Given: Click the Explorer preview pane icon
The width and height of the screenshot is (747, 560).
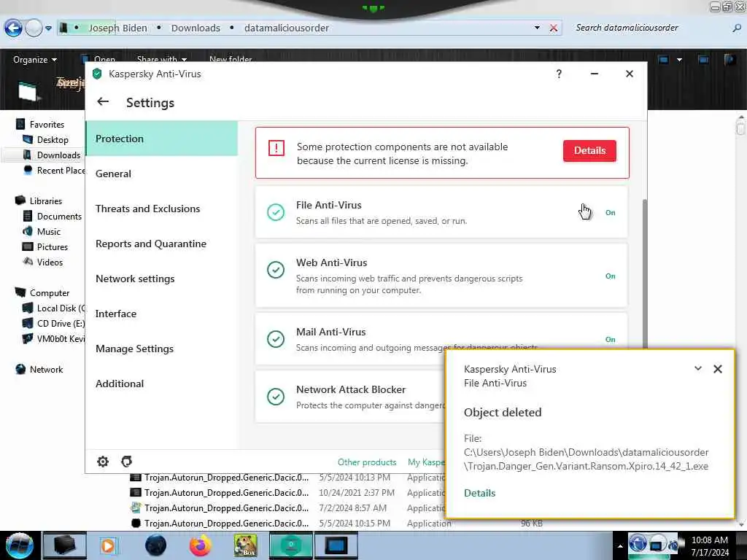Looking at the screenshot, I should click(x=703, y=60).
